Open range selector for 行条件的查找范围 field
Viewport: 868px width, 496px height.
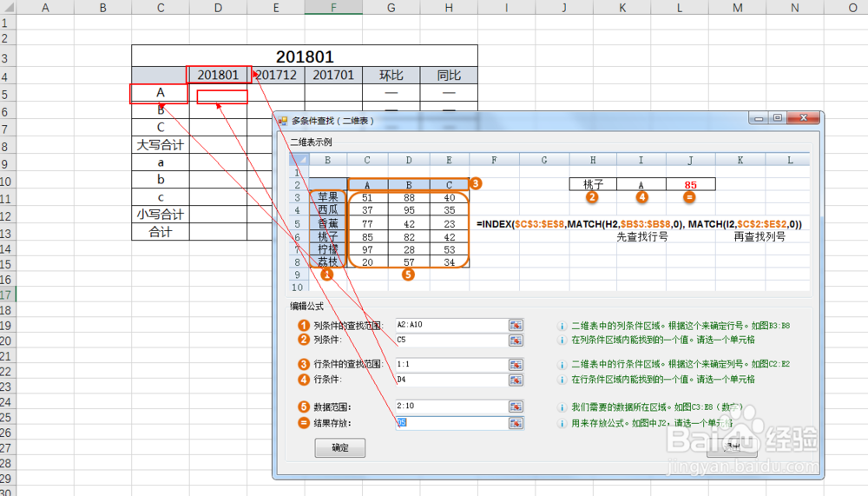pos(516,365)
